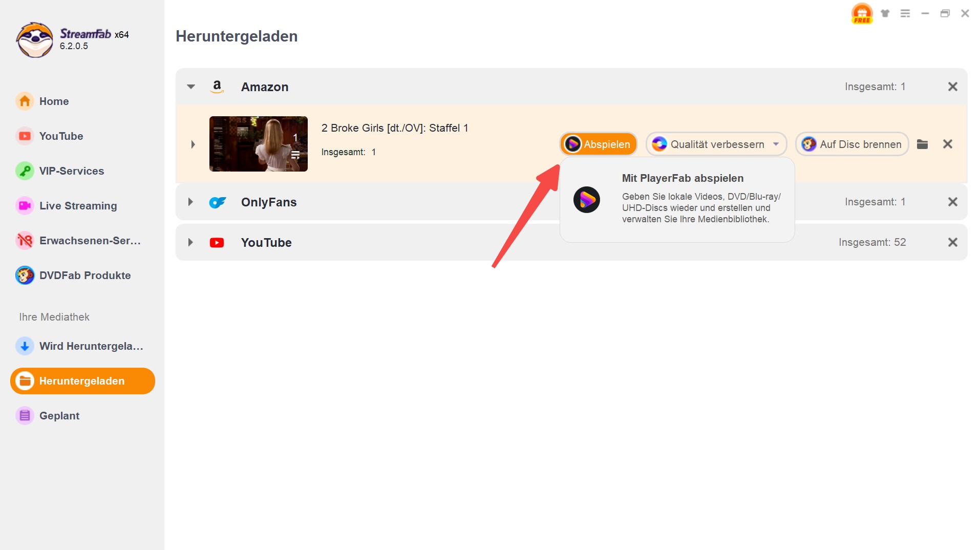This screenshot has width=980, height=550.
Task: Click the Mit PlayerFab abspielen heading
Action: point(683,178)
